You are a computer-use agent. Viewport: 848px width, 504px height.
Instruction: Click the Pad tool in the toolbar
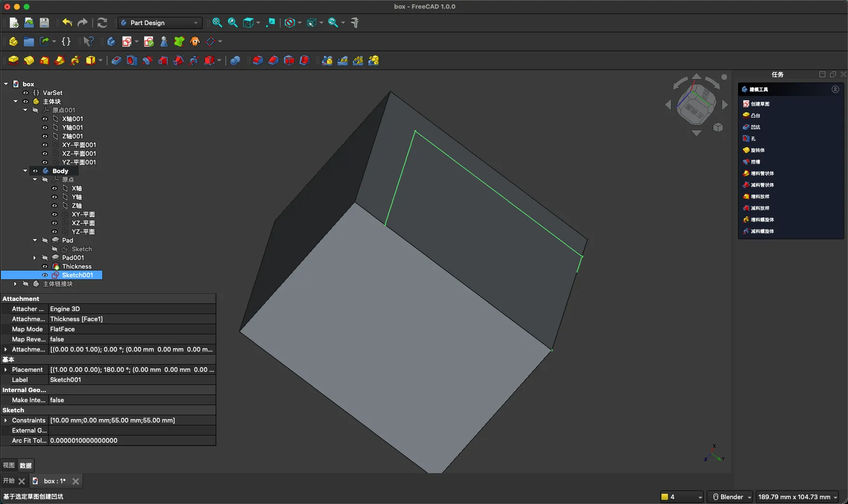pos(14,60)
